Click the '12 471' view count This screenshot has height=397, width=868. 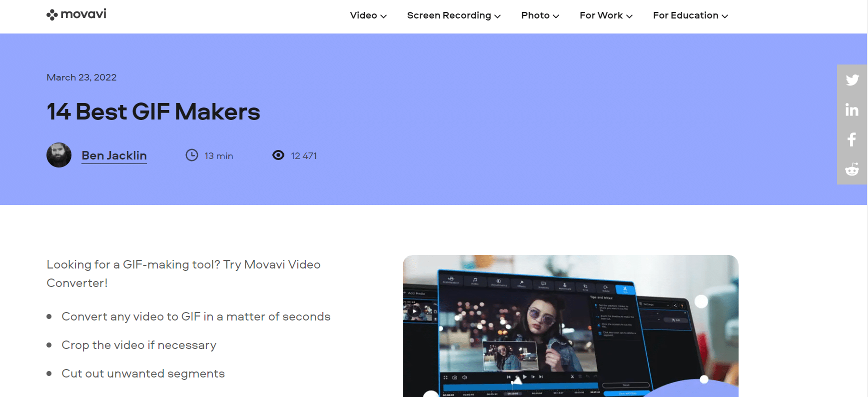pos(304,156)
